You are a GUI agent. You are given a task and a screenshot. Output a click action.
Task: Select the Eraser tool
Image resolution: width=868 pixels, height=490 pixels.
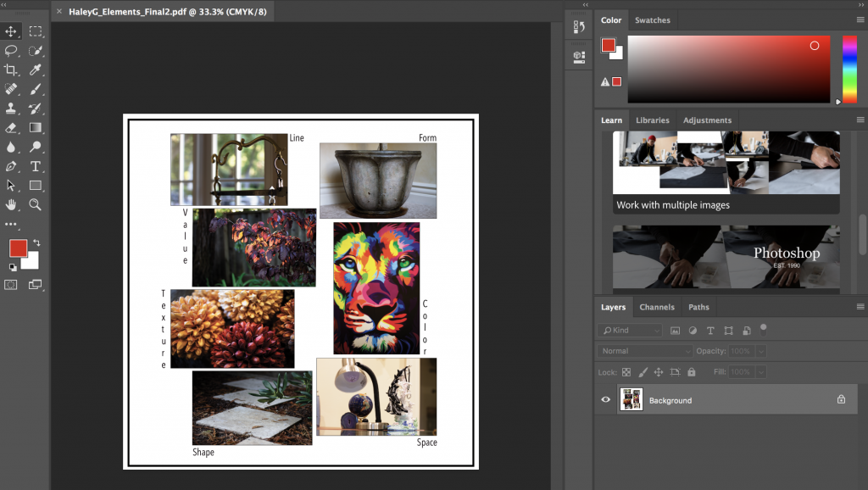(11, 128)
